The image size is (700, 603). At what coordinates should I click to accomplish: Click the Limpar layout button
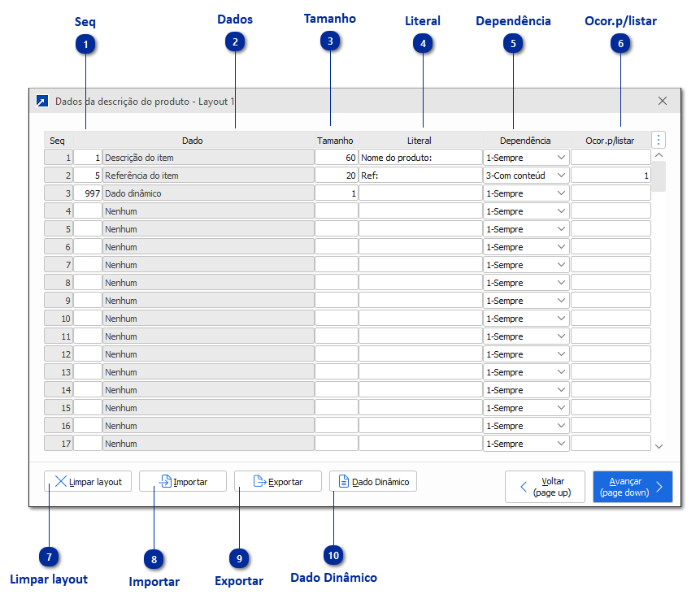(88, 481)
